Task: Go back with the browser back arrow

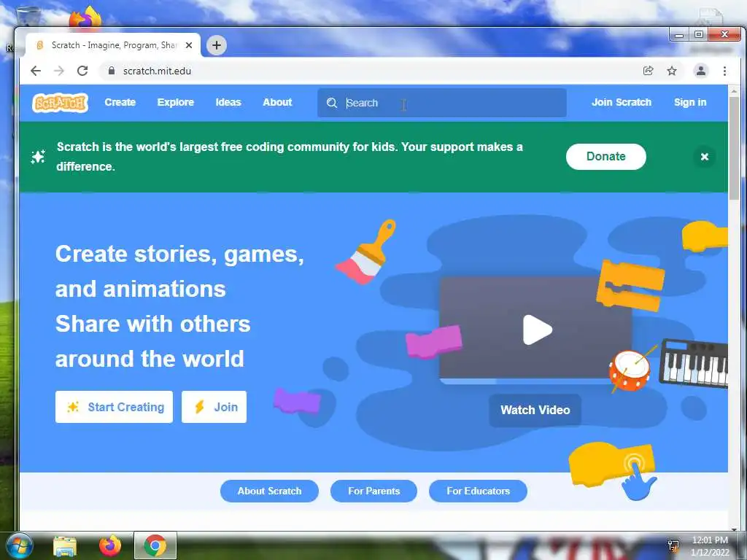Action: [36, 71]
